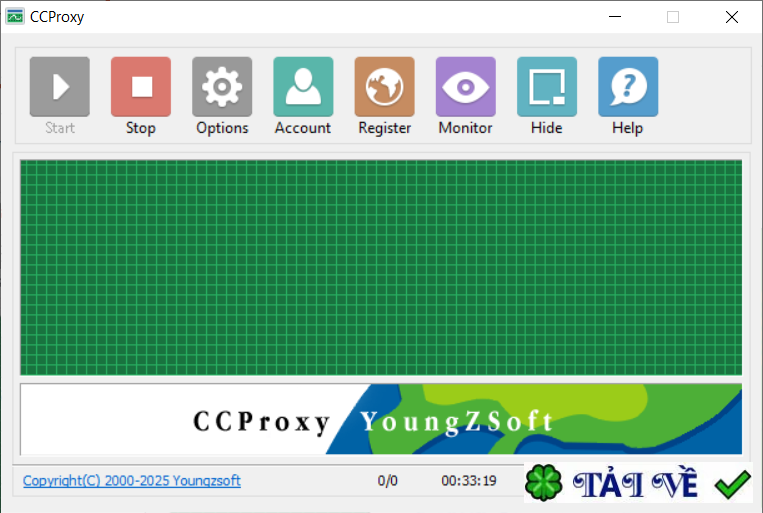Open the Account manager person icon
Image resolution: width=763 pixels, height=513 pixels.
(x=303, y=87)
